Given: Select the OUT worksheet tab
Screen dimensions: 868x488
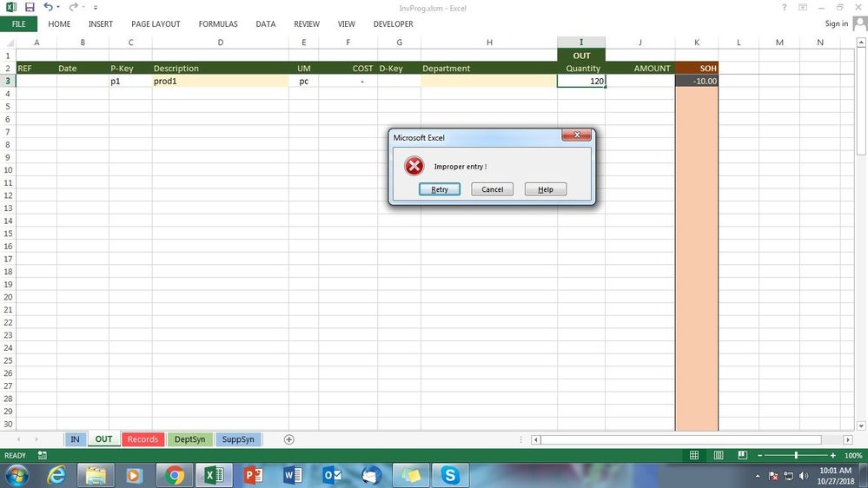Looking at the screenshot, I should pos(103,439).
